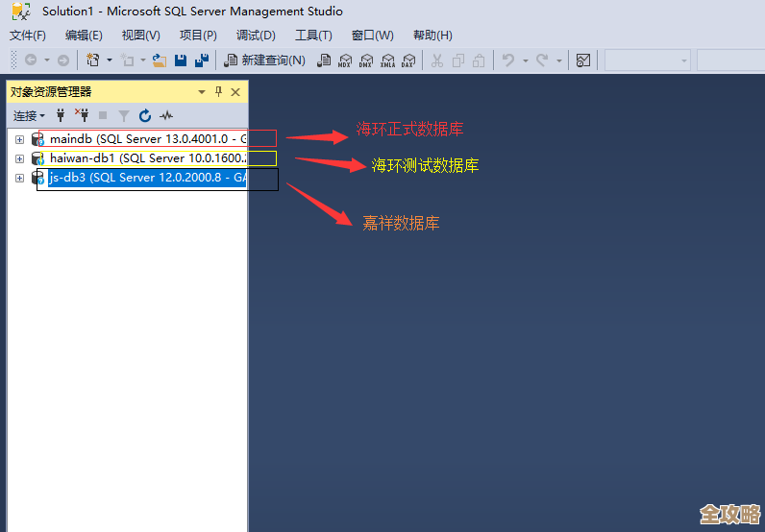Viewport: 765px width, 532px height.
Task: Click the Open File folder icon
Action: [160, 60]
